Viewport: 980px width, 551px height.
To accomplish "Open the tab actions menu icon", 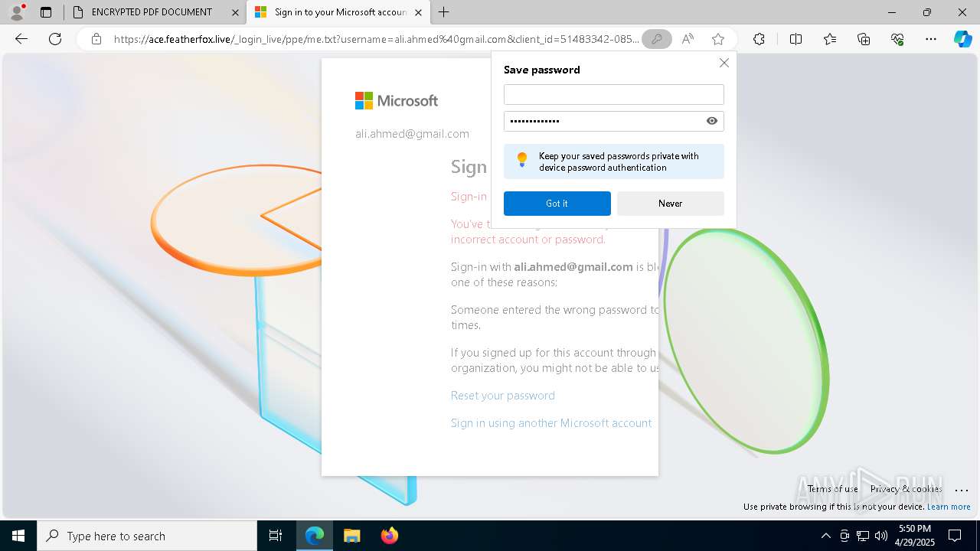I will click(46, 12).
